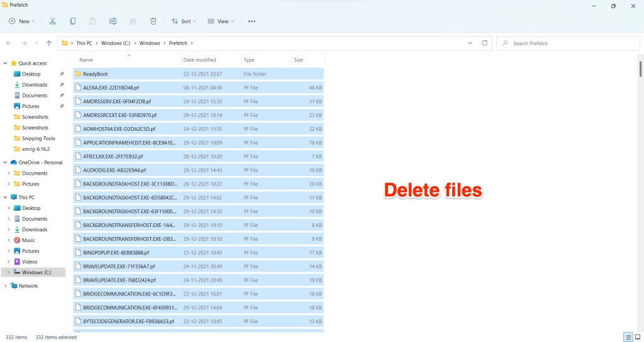644x342 pixels.
Task: Click the Rename icon in toolbar
Action: (113, 21)
